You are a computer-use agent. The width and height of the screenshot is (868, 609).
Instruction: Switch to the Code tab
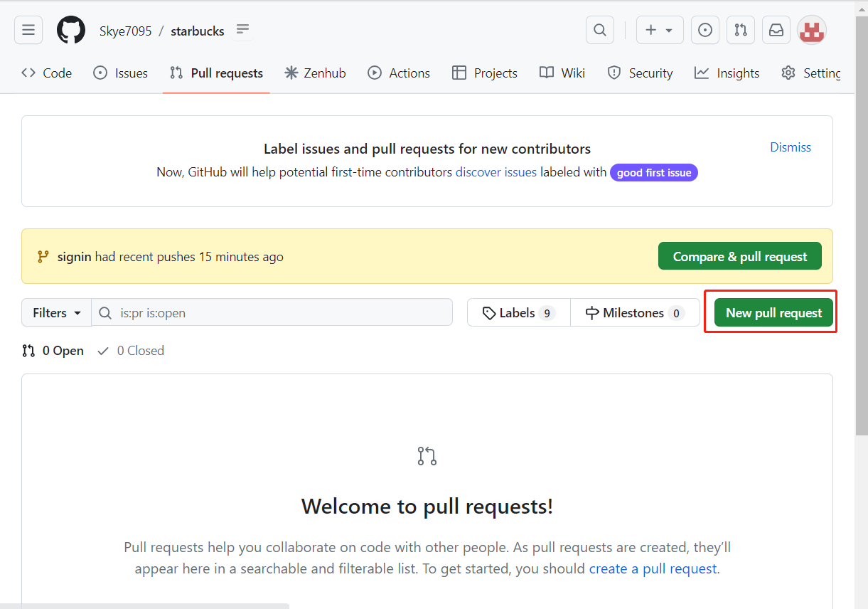(x=47, y=73)
